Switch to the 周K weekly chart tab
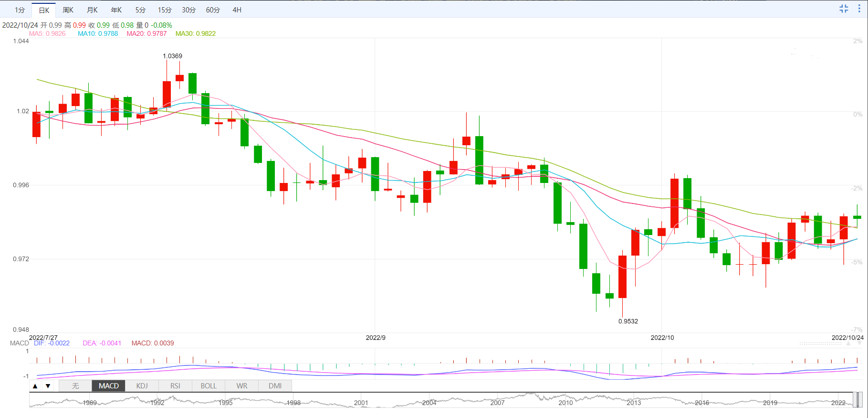 (68, 10)
